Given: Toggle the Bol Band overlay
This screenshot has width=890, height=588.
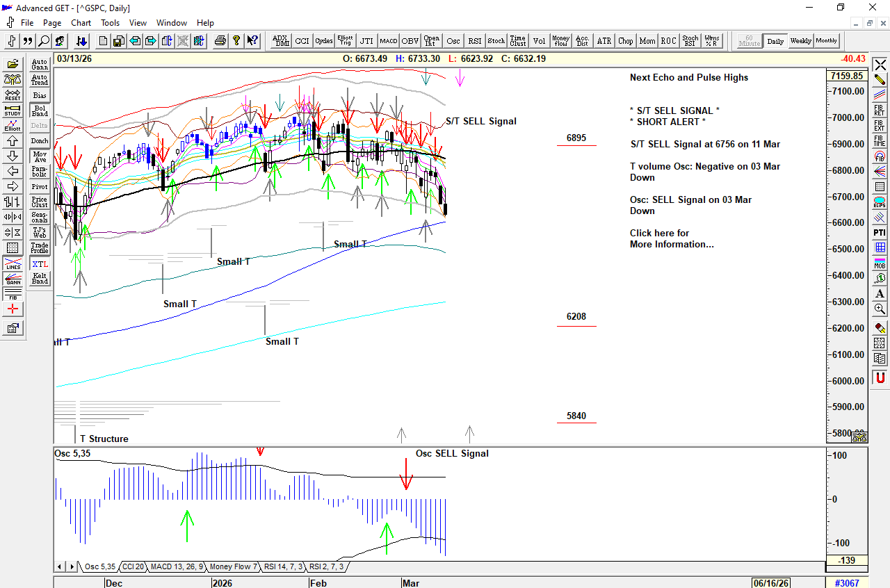Looking at the screenshot, I should [x=40, y=111].
